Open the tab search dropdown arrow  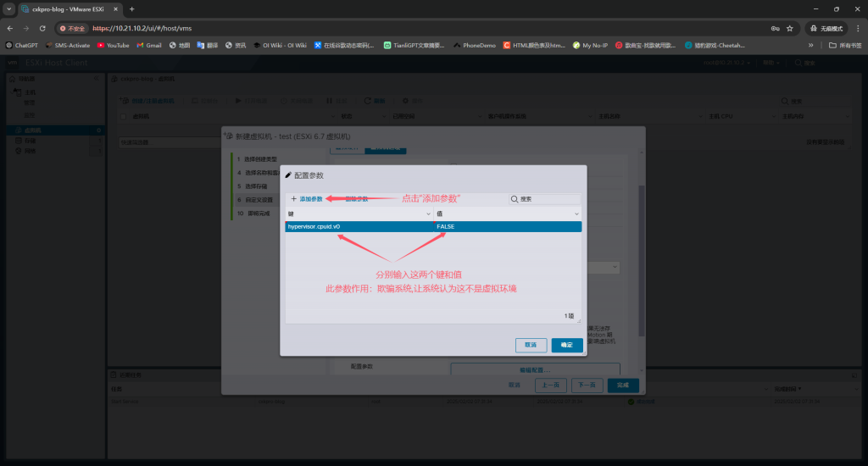point(8,8)
